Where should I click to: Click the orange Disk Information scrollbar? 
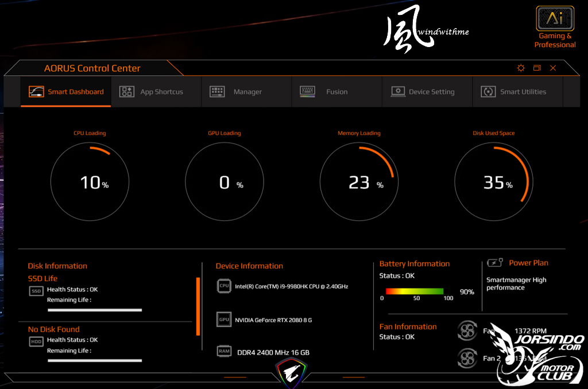point(198,306)
